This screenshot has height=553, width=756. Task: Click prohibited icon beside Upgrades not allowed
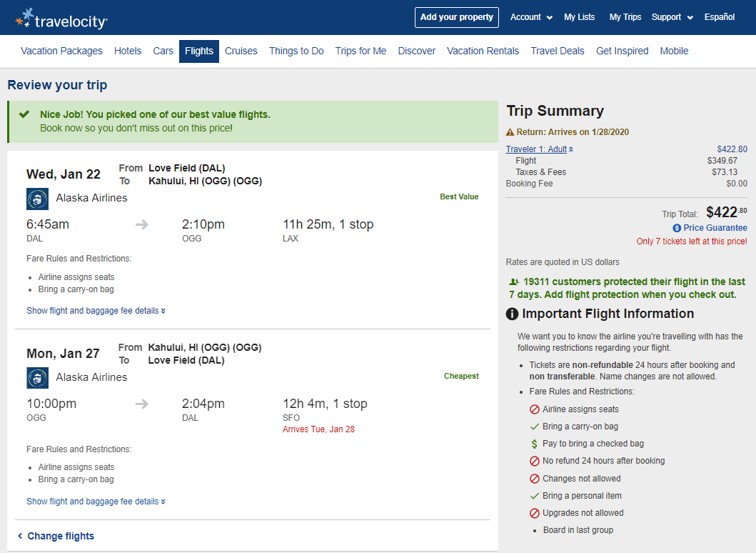[x=534, y=513]
